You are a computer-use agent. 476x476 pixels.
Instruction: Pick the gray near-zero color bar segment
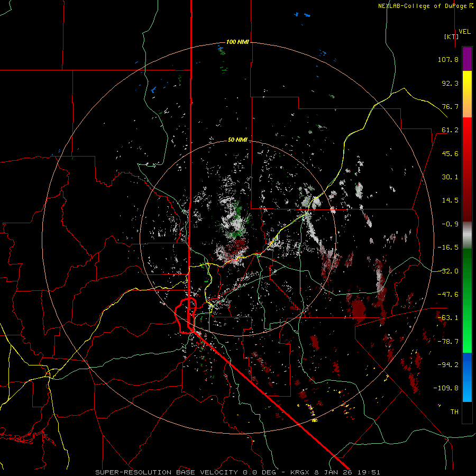[467, 235]
